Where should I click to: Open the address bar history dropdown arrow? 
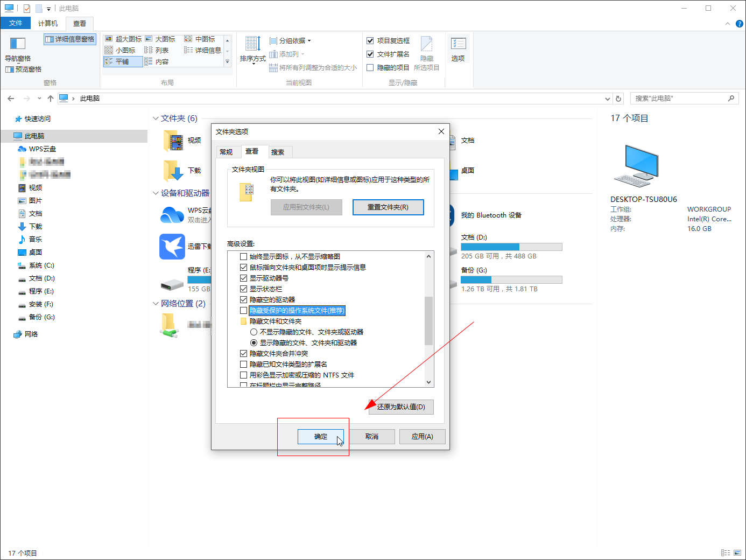pyautogui.click(x=608, y=99)
